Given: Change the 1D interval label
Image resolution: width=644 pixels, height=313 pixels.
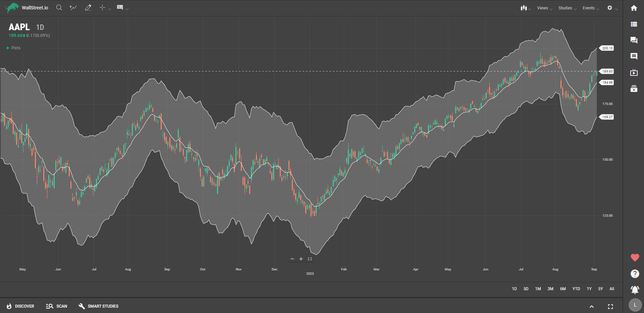Looking at the screenshot, I should [40, 28].
